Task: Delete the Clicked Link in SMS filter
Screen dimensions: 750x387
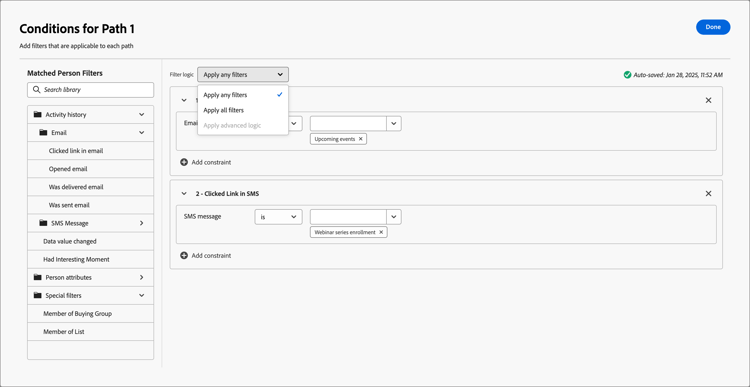Action: [x=708, y=194]
